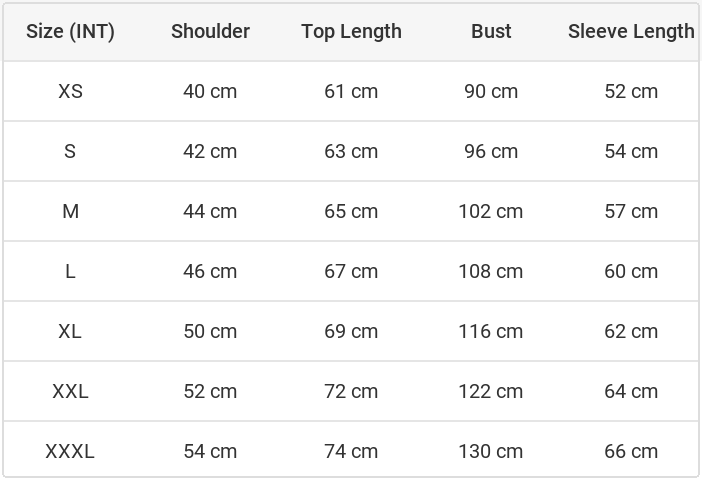Click the 40 cm shoulder value
Image resolution: width=702 pixels, height=480 pixels.
210,91
